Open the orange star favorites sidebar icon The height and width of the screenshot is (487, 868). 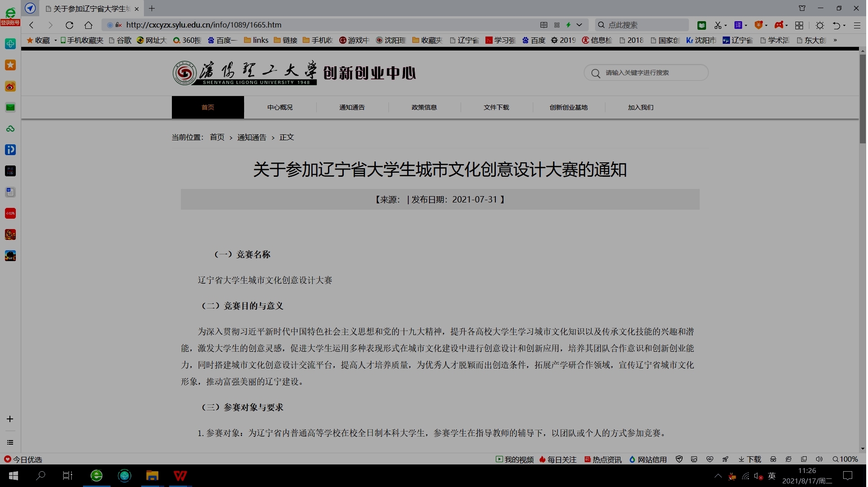pyautogui.click(x=10, y=65)
